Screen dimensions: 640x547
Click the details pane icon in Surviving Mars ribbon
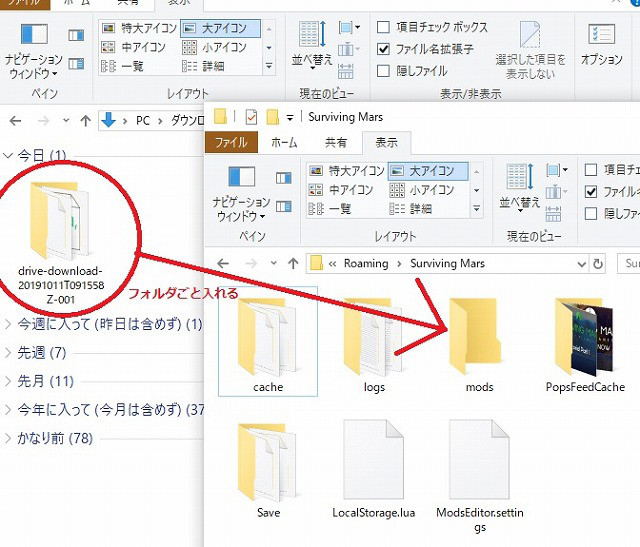[x=283, y=207]
